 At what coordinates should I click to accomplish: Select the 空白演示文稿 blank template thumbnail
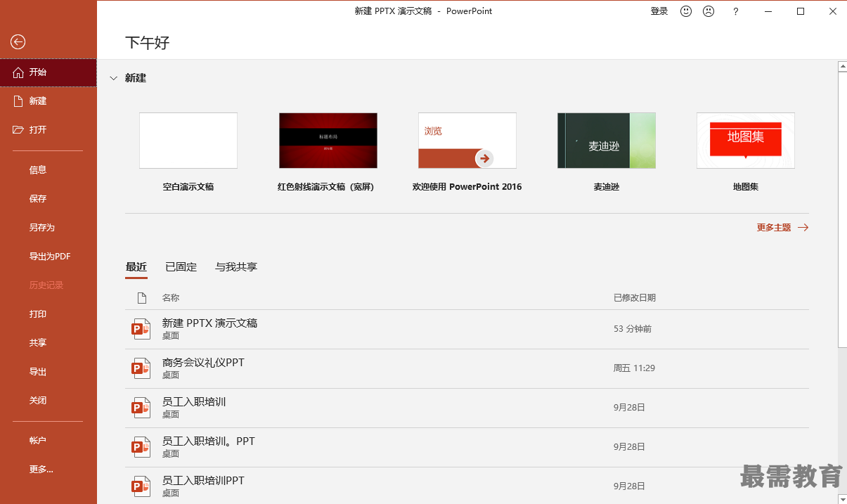[188, 141]
